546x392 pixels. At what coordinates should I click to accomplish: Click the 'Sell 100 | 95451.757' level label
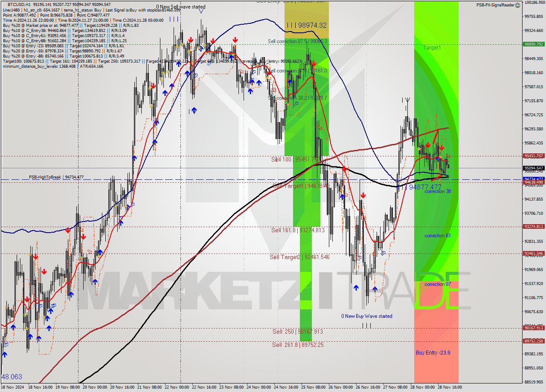tap(296, 159)
